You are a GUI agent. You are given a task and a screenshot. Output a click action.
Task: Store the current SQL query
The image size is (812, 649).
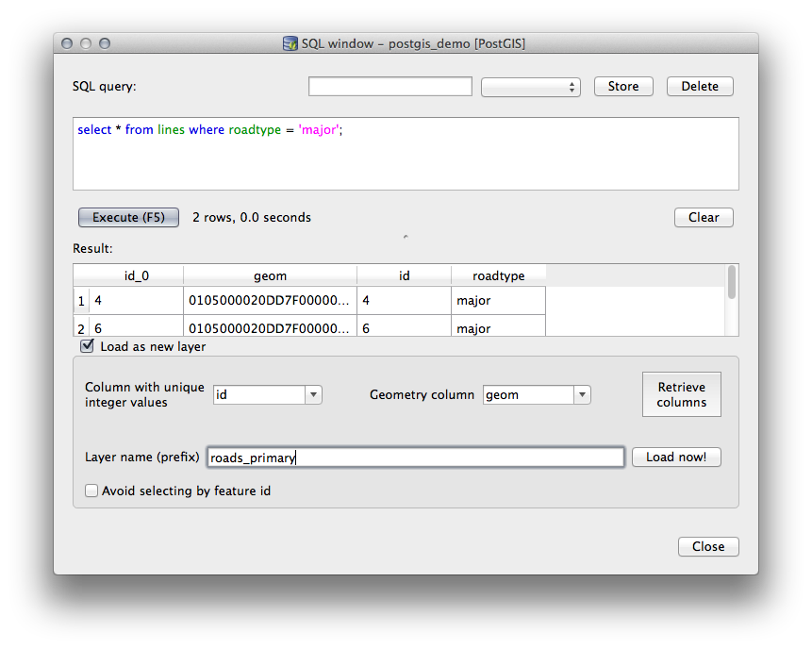622,86
